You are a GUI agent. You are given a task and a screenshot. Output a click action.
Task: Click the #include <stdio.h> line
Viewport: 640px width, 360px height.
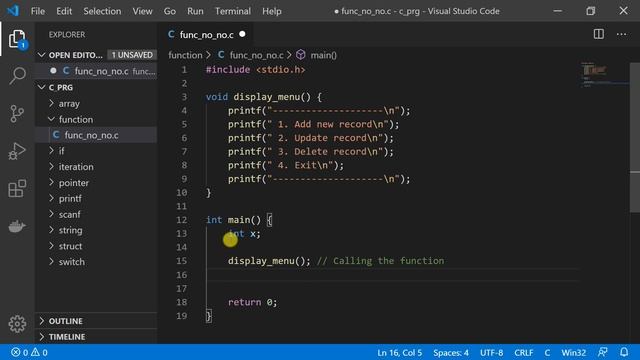(256, 70)
